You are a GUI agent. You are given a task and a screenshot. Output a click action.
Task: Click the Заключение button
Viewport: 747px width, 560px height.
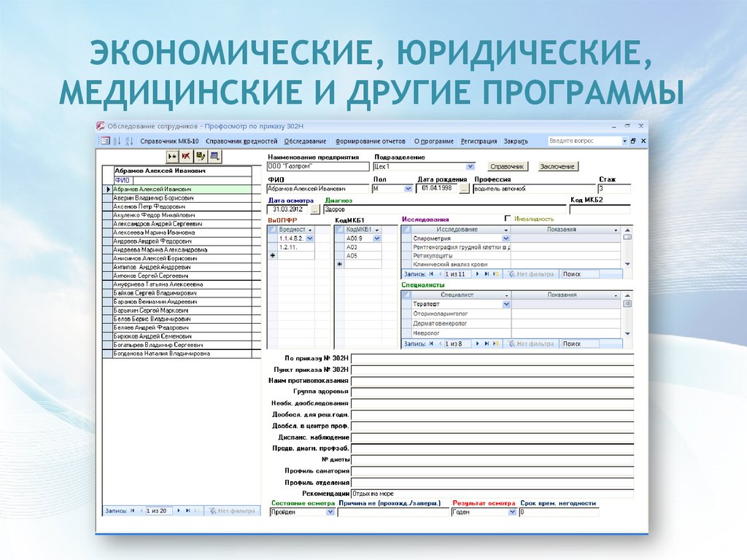(557, 167)
